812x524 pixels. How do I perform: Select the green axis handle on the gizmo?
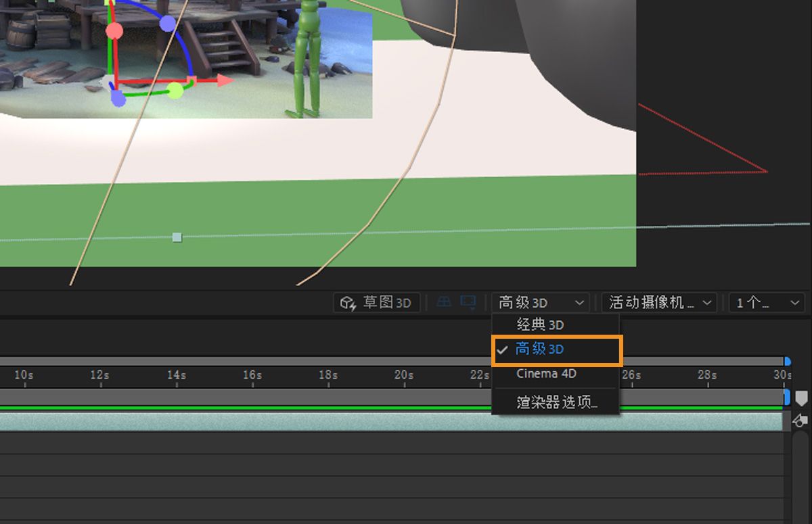click(x=175, y=92)
